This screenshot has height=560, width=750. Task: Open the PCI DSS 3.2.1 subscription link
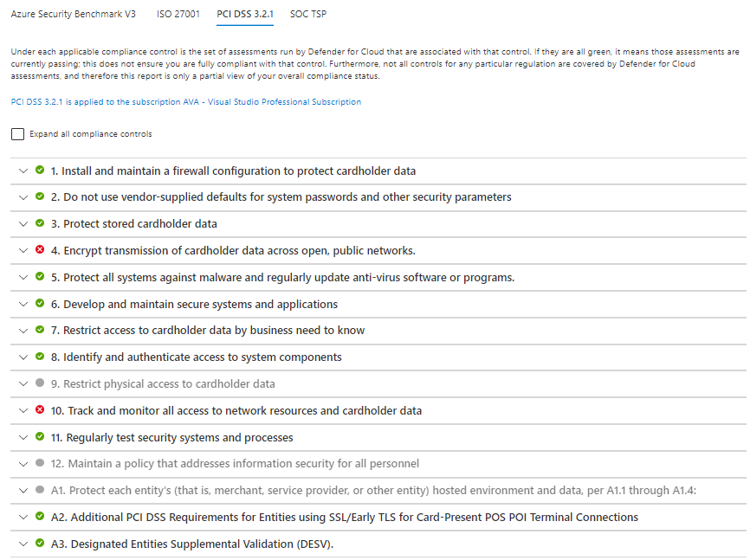click(x=186, y=102)
